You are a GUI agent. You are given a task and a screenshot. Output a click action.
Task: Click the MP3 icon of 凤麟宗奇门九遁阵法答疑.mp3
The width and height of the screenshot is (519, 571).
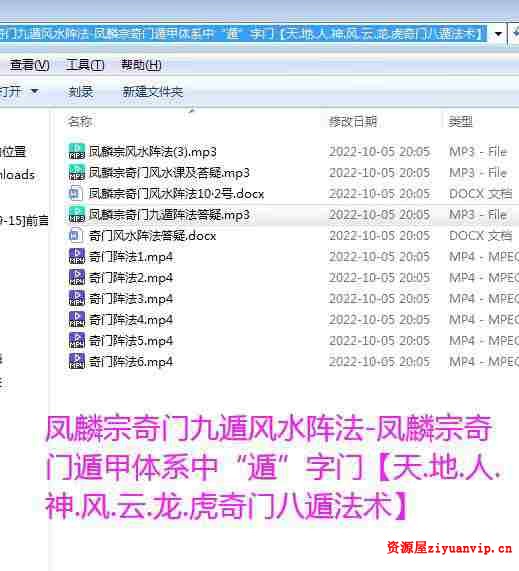tap(77, 214)
